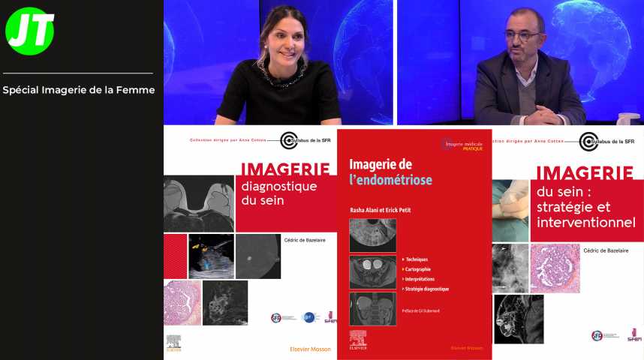
Task: Click the pink histology image on right cover
Action: tap(555, 268)
